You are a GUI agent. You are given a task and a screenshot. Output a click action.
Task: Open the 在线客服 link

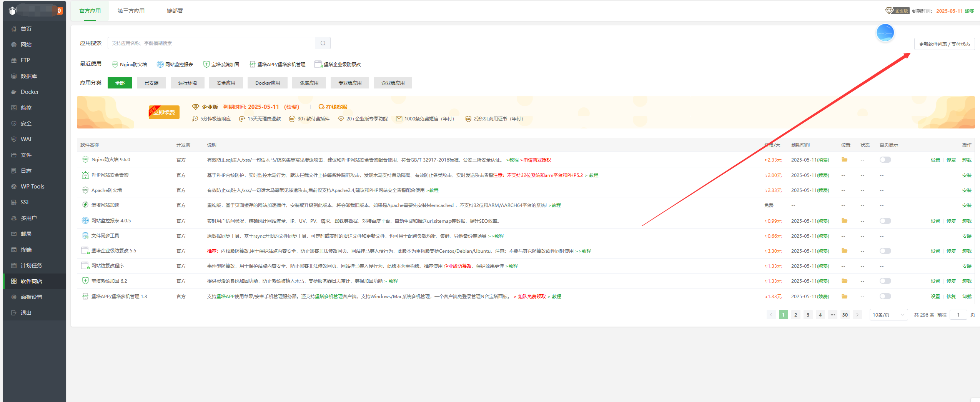pos(333,107)
